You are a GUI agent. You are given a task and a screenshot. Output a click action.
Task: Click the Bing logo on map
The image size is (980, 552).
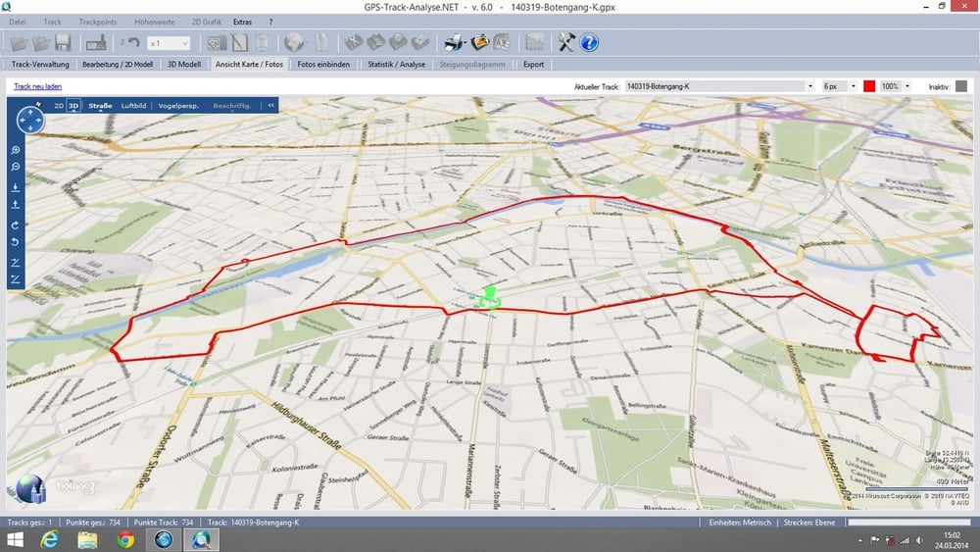click(75, 485)
